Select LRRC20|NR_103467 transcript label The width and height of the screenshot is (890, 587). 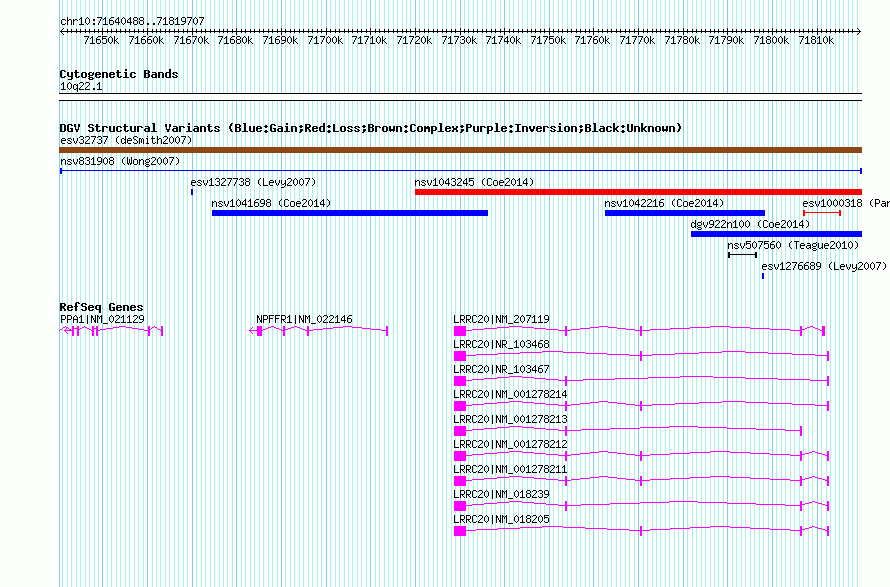[501, 370]
